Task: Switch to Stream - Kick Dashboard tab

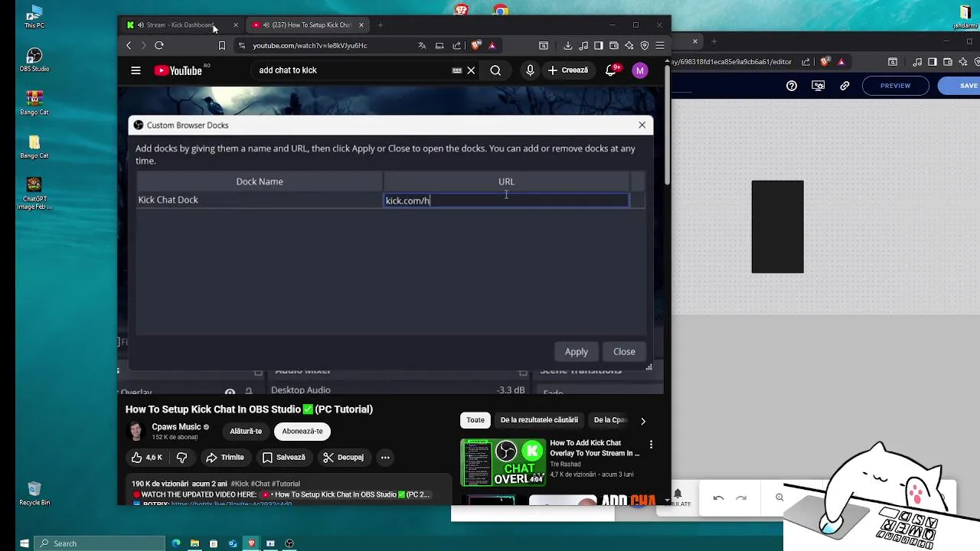Action: coord(181,25)
